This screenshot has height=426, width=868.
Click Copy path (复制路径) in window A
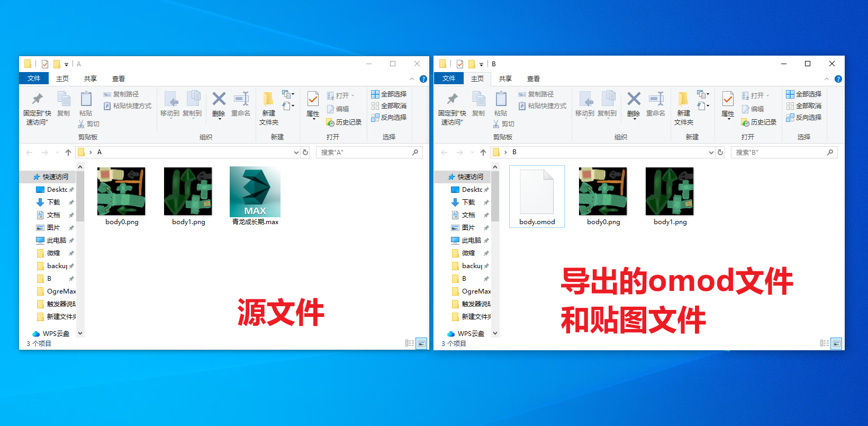point(121,94)
